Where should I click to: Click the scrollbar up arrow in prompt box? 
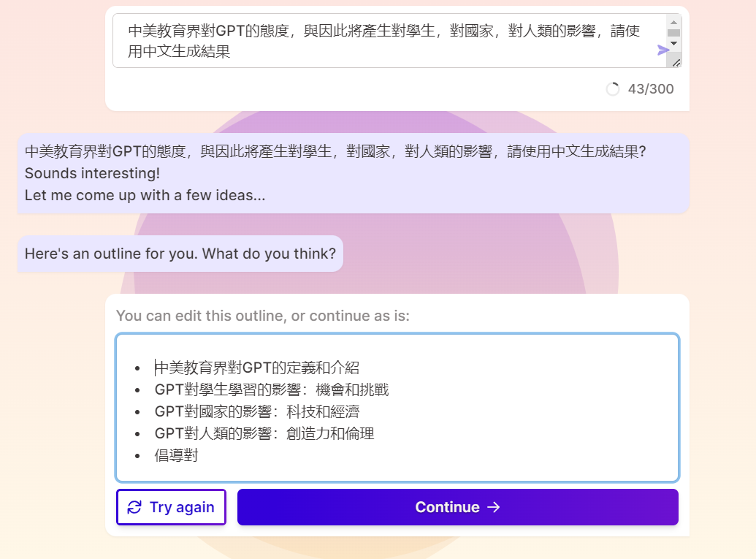coord(673,20)
